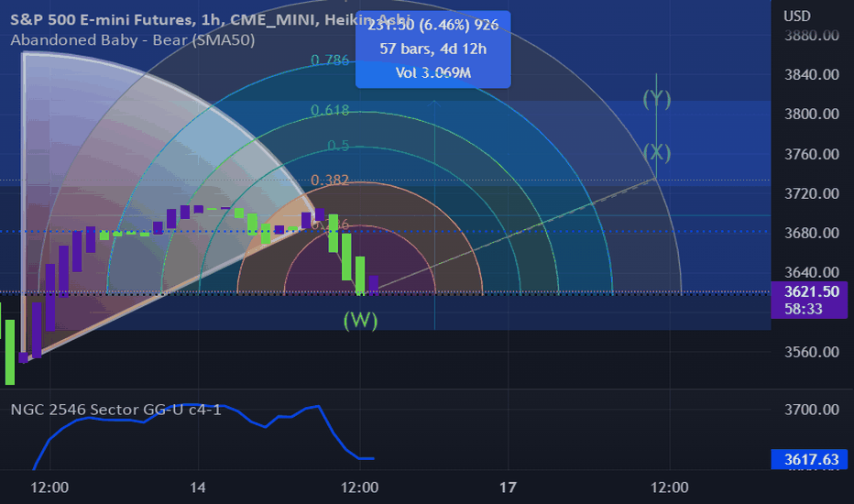
Task: Click the 0.786 Fibonacci arc label
Action: pos(330,60)
